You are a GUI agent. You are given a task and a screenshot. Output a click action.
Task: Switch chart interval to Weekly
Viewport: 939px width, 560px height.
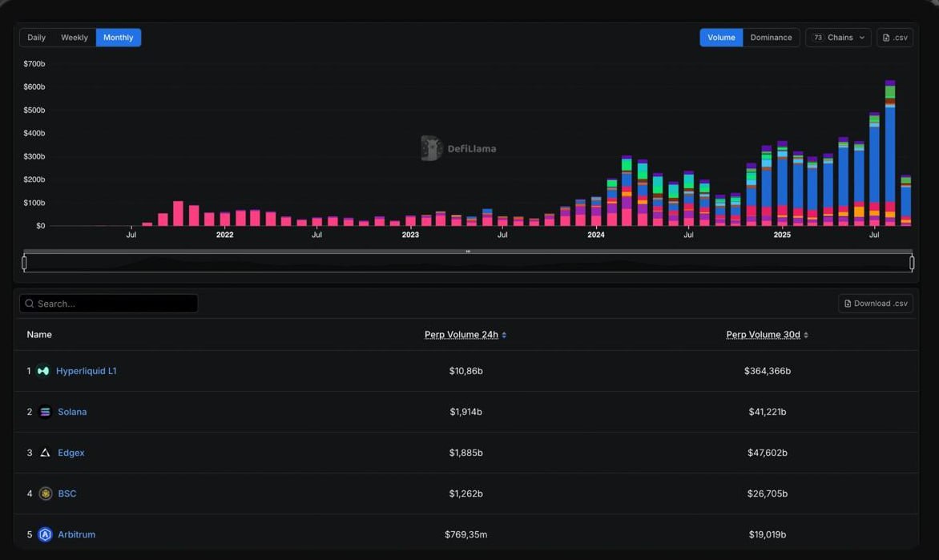click(75, 37)
